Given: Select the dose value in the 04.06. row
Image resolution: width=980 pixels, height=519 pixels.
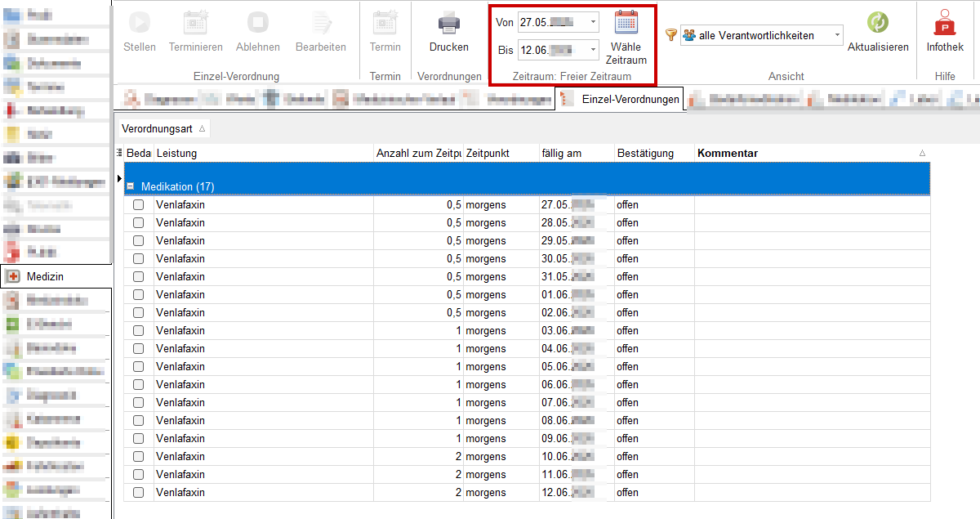Looking at the screenshot, I should click(459, 349).
